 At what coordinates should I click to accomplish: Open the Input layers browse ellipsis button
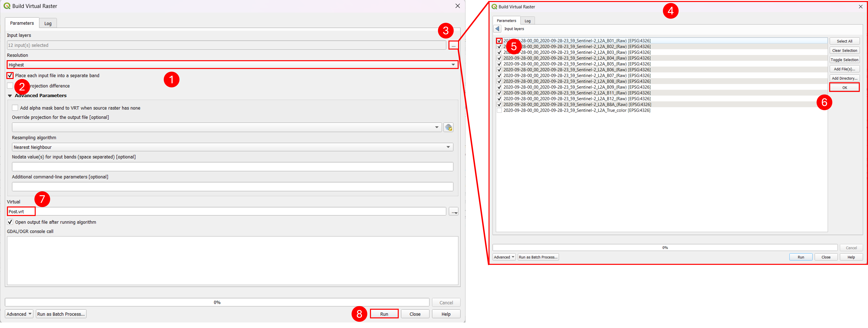pos(453,45)
